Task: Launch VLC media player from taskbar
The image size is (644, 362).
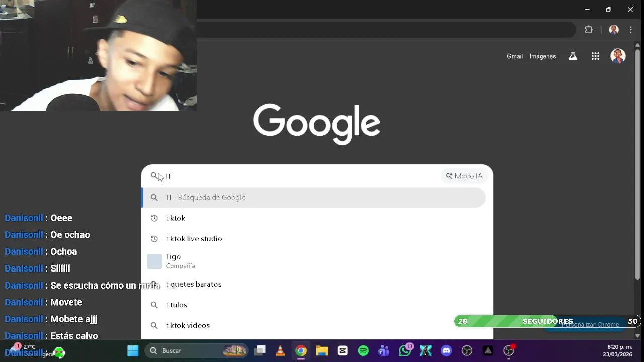Action: tap(281, 351)
